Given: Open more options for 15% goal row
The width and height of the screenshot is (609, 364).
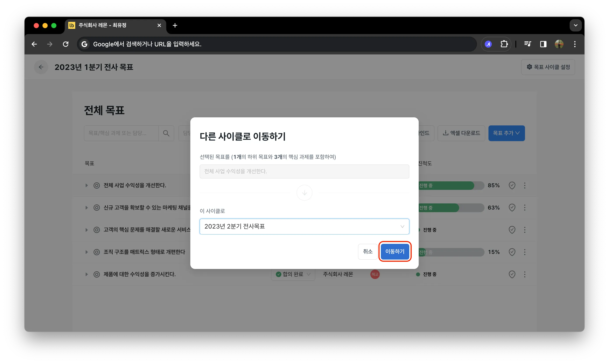Looking at the screenshot, I should point(525,252).
